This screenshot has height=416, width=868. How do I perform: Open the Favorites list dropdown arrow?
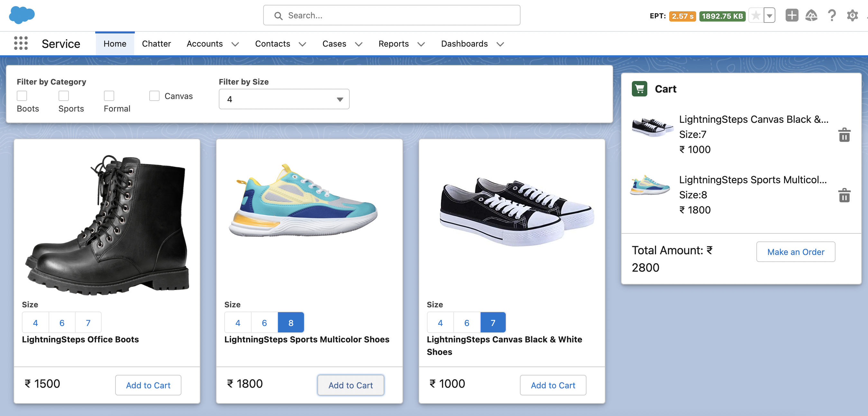(769, 15)
